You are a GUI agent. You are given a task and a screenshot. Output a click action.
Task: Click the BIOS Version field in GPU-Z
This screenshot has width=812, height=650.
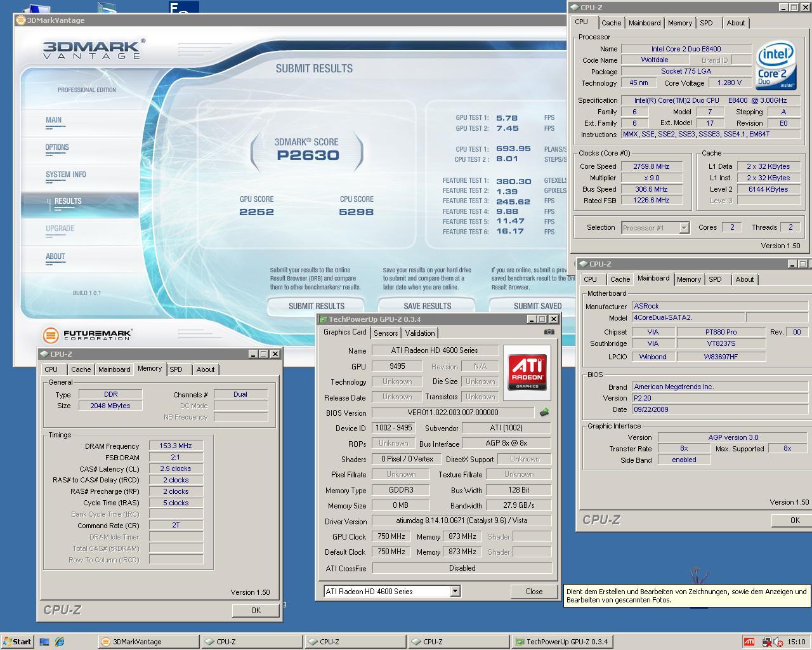coord(452,413)
